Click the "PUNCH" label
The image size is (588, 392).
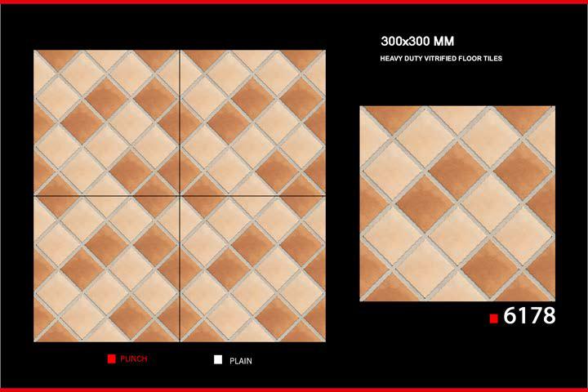pos(134,359)
